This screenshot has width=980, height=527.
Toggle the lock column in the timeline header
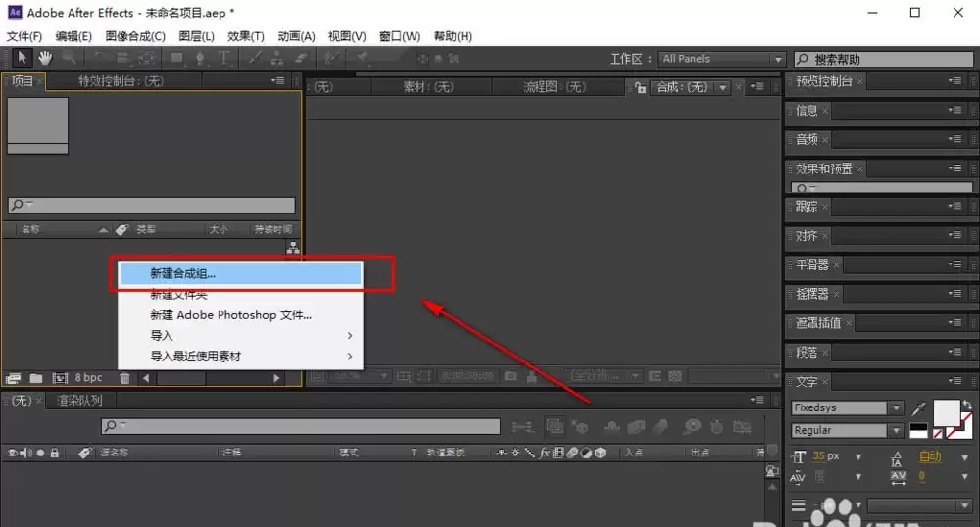point(54,453)
